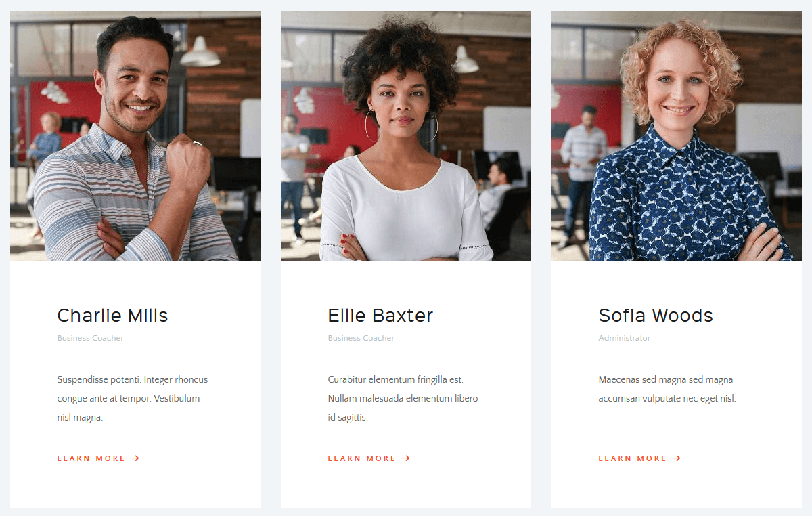Click the arrow icon under Charlie Mills
Viewport: 812px width, 516px height.
[135, 458]
